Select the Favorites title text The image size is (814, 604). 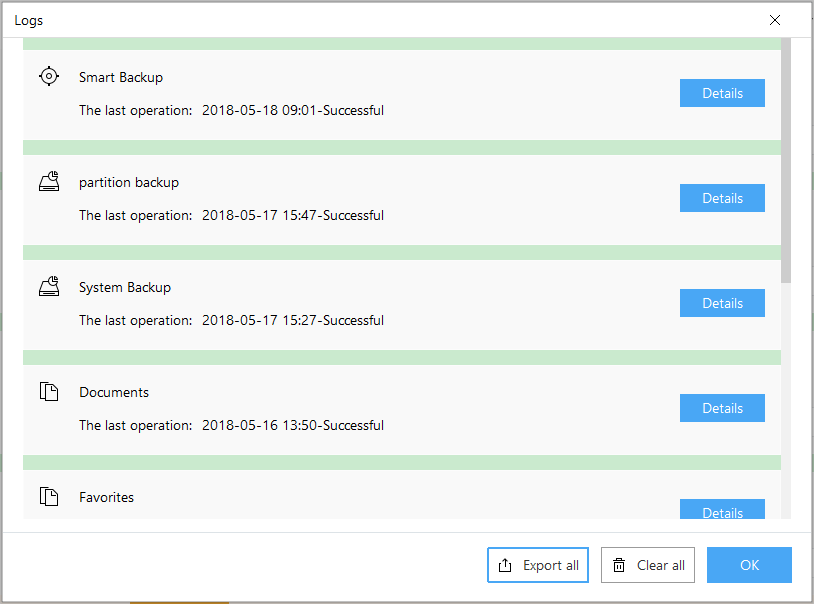[106, 497]
